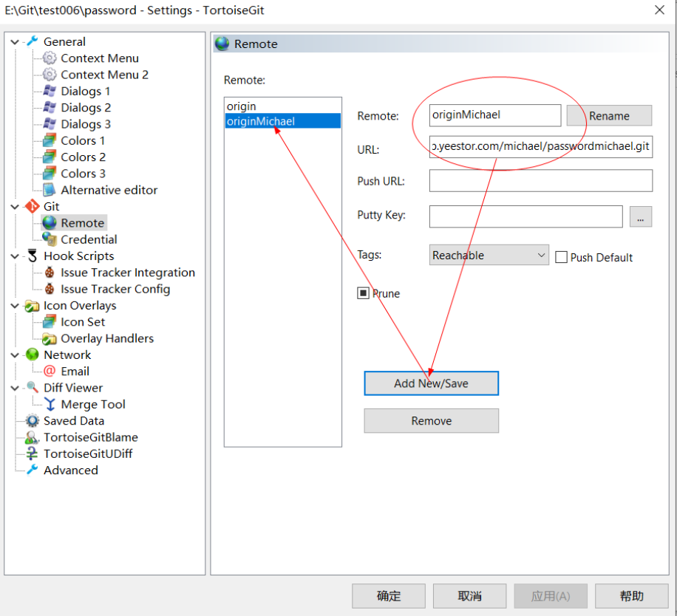Screen dimensions: 677x616
Task: Click the 帮助 Help button
Action: 632,596
